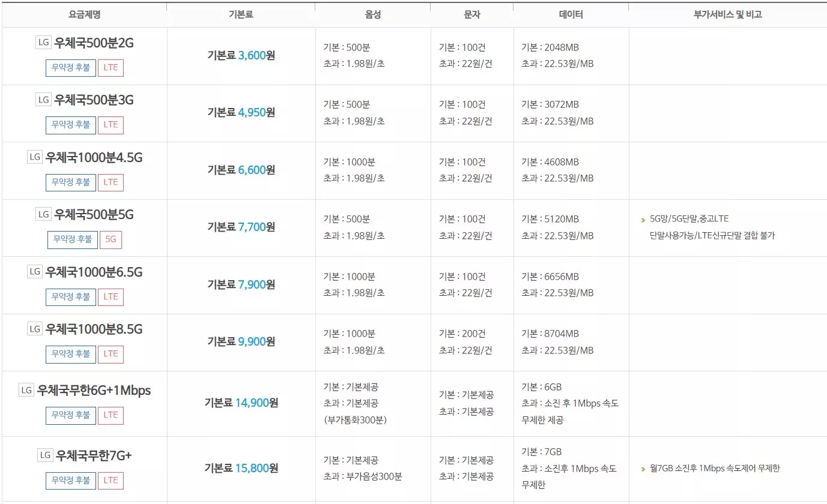Open the 우체국1000분6.5G plan link
Image resolution: width=827 pixels, height=504 pixels.
[94, 272]
